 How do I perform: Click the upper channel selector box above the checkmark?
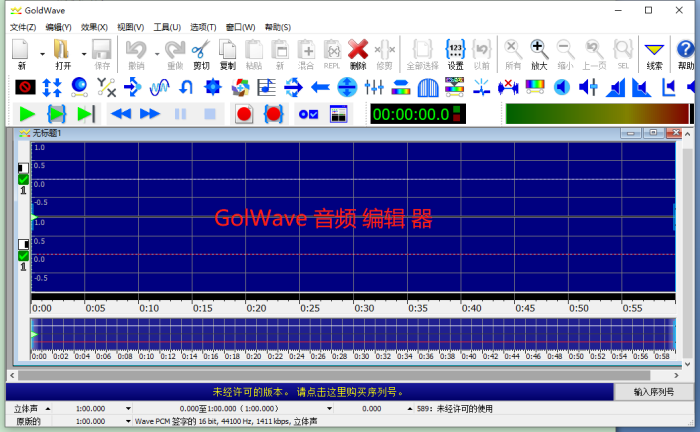(23, 168)
